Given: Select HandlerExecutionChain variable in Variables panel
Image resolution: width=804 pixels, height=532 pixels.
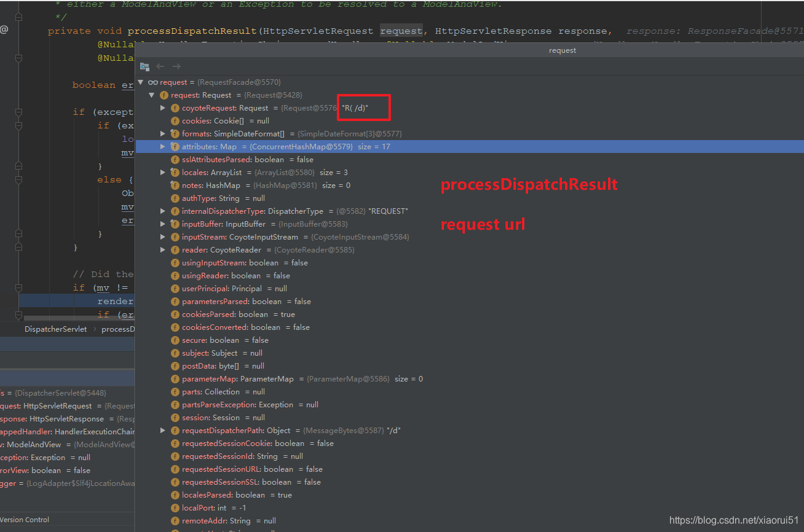Looking at the screenshot, I should click(67, 432).
